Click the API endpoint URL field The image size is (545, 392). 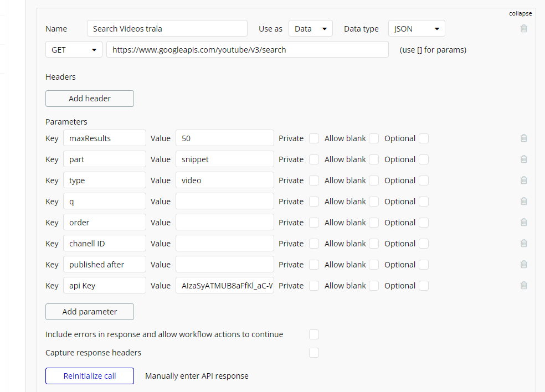[248, 50]
